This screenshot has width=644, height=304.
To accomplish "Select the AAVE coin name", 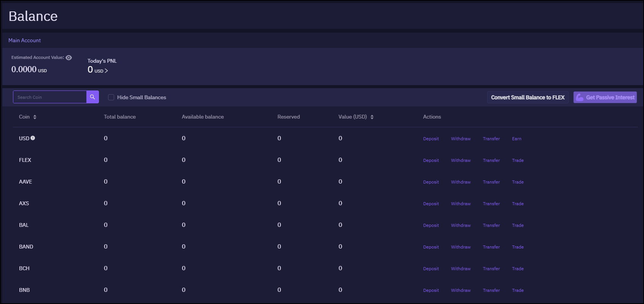I will pyautogui.click(x=26, y=182).
